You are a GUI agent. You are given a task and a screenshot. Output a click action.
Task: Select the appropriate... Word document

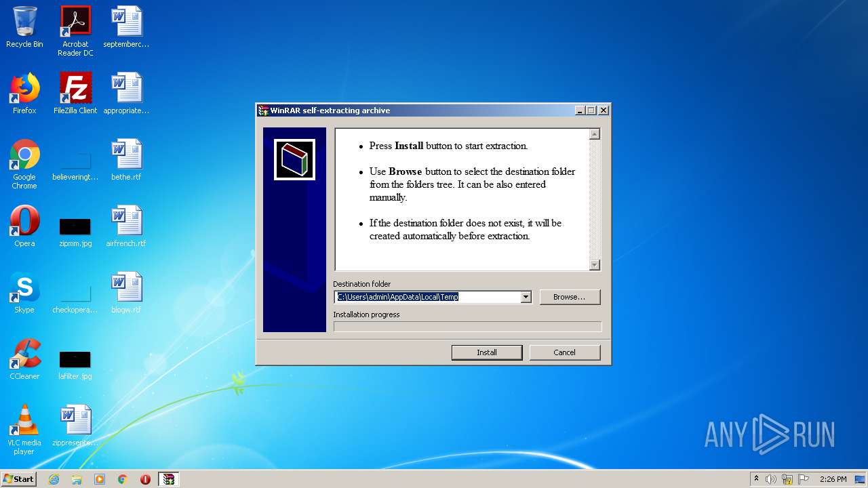tap(126, 94)
